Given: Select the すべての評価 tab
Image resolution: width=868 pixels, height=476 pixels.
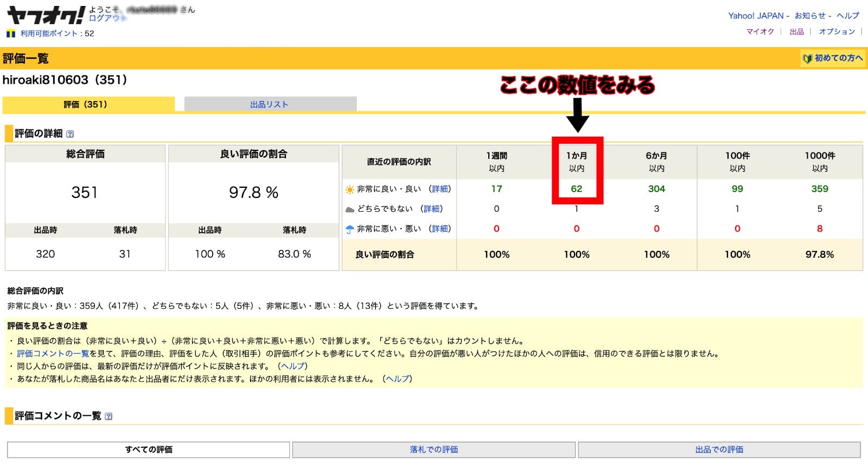Looking at the screenshot, I should (x=148, y=449).
